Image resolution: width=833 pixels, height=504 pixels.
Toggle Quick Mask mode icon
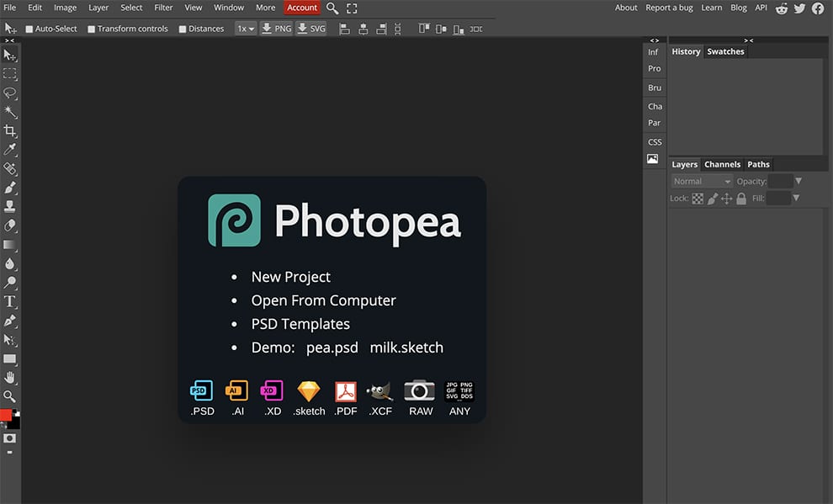point(9,438)
